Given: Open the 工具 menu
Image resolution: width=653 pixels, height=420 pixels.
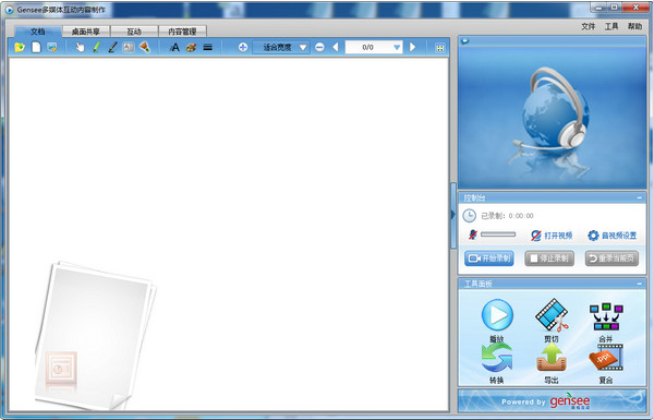Looking at the screenshot, I should click(611, 26).
